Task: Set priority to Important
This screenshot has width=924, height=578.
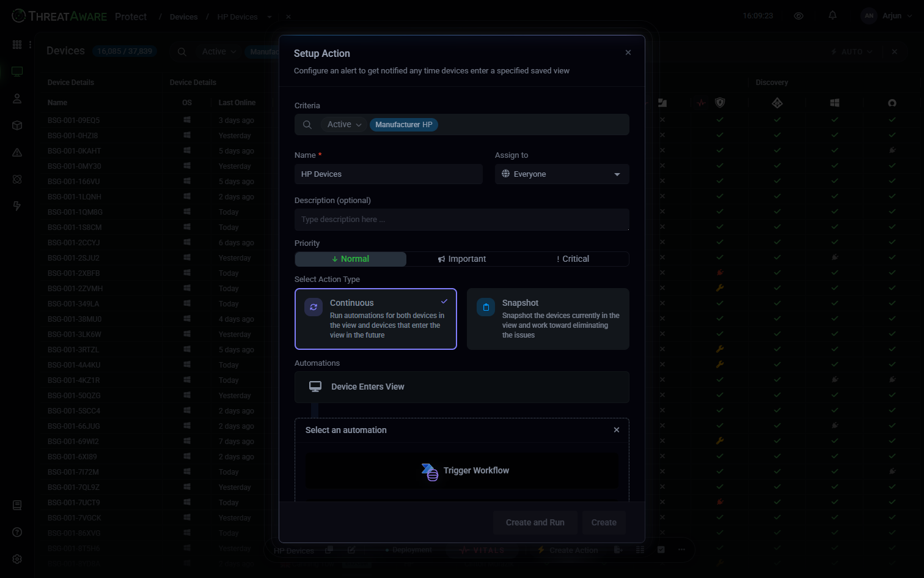Action: coord(462,259)
